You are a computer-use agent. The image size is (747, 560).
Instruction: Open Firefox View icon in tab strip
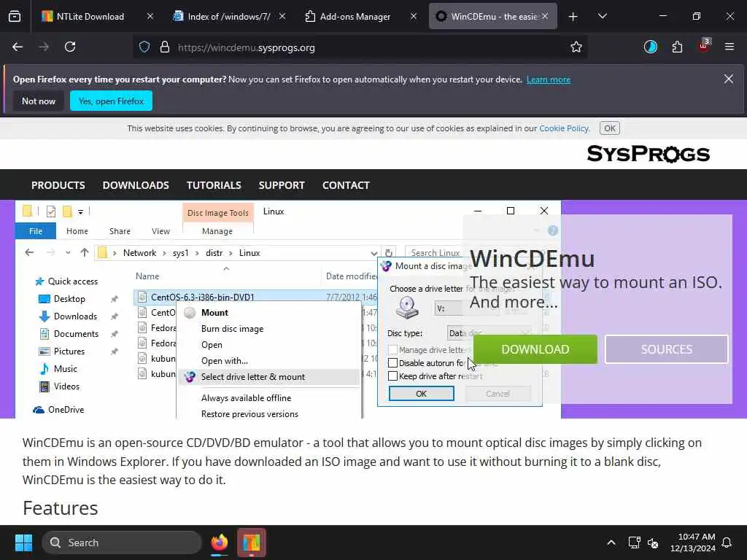click(15, 17)
